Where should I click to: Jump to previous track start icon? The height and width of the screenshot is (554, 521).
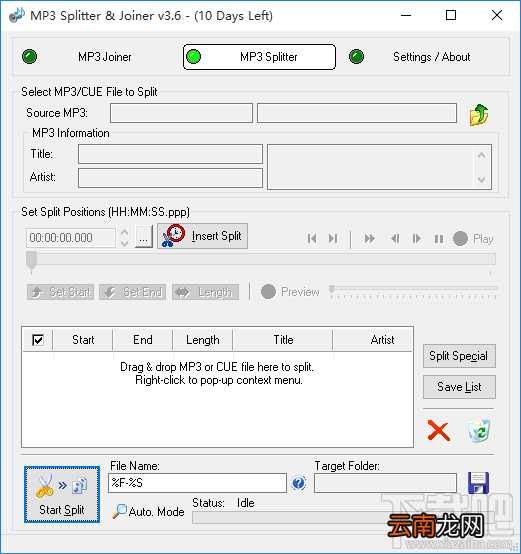tap(312, 239)
